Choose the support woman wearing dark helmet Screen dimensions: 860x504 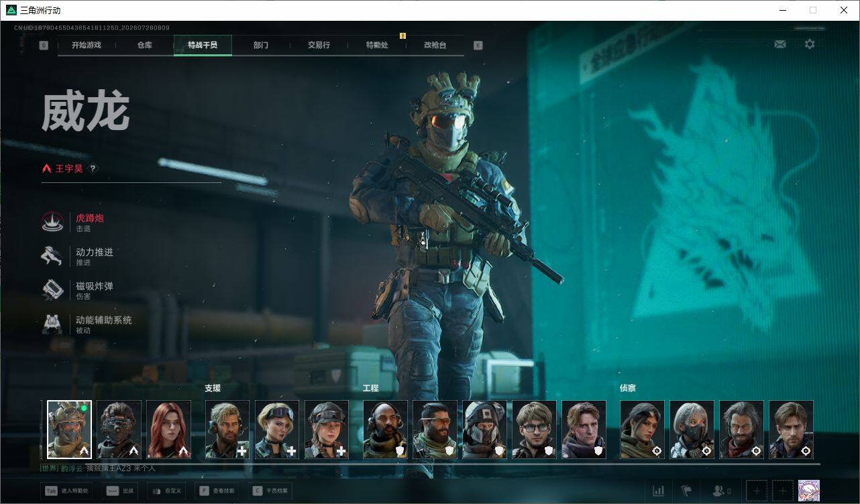click(x=327, y=430)
